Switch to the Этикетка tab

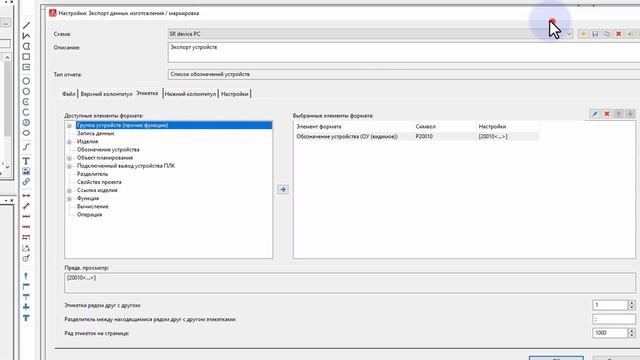pos(147,93)
